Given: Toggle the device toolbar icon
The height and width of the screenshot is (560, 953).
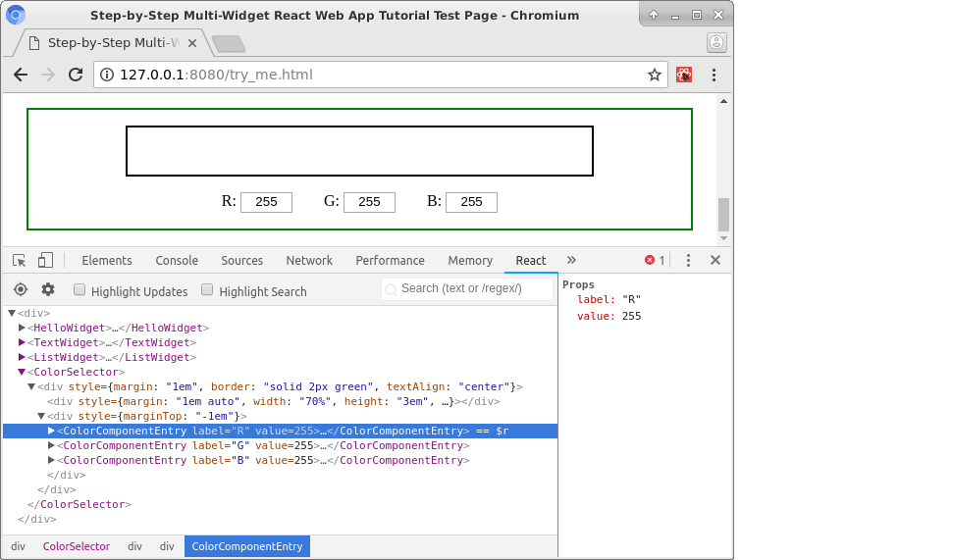Looking at the screenshot, I should [x=45, y=260].
